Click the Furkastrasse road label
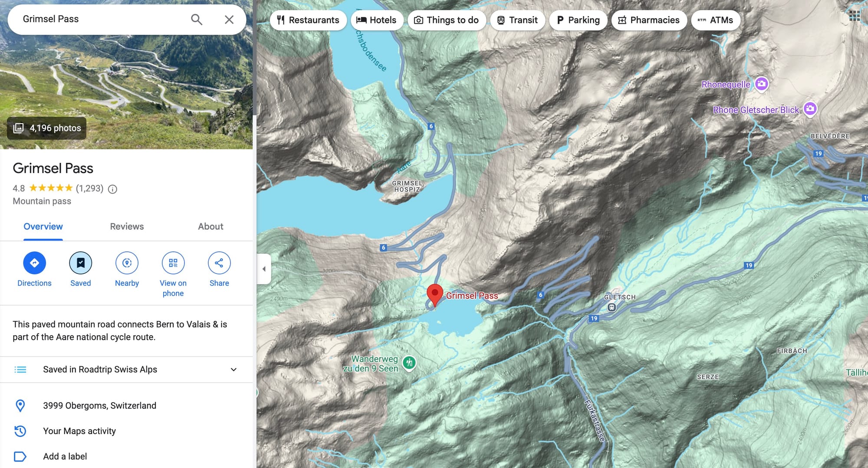 595,421
